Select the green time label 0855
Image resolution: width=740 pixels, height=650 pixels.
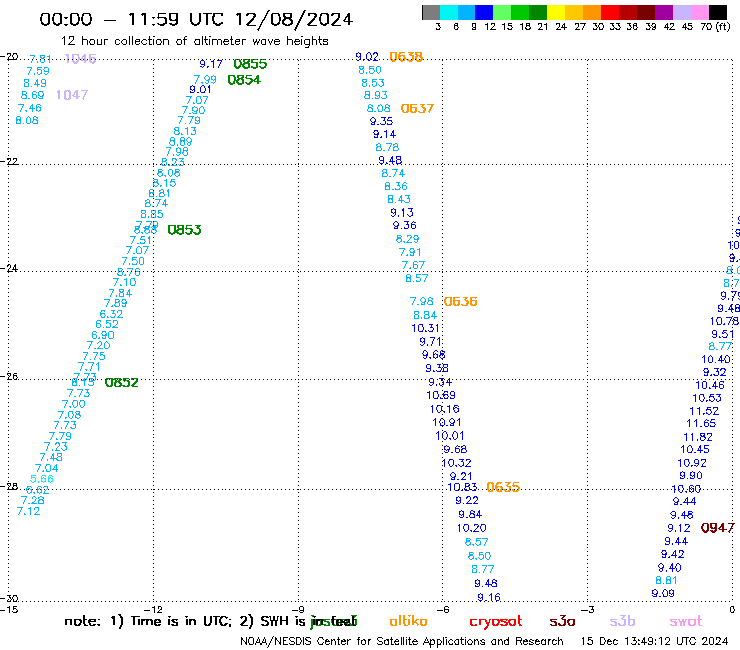point(250,64)
